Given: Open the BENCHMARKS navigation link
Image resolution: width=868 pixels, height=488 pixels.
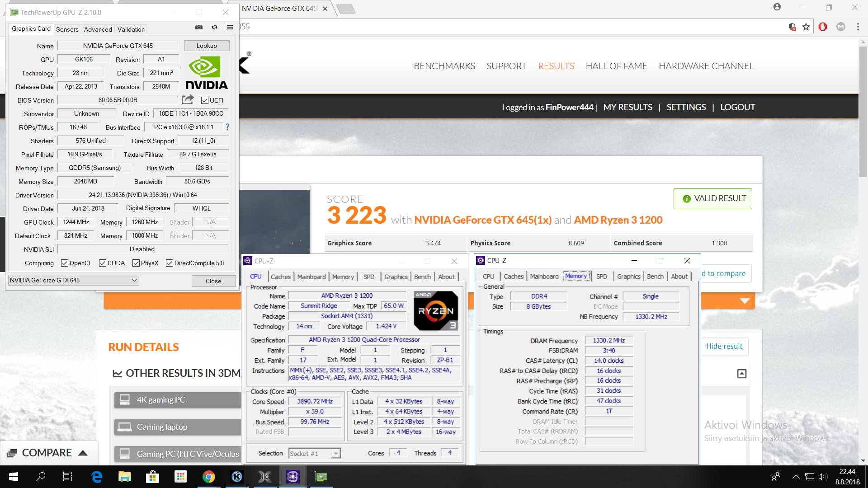Looking at the screenshot, I should click(444, 66).
